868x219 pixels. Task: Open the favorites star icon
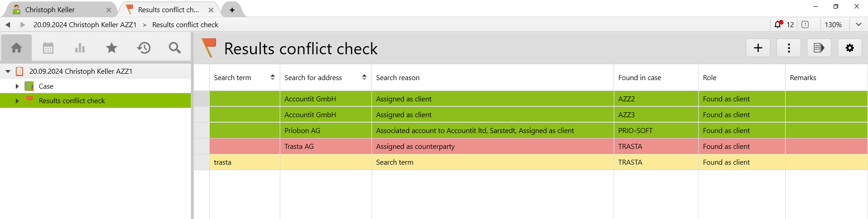pyautogui.click(x=112, y=48)
